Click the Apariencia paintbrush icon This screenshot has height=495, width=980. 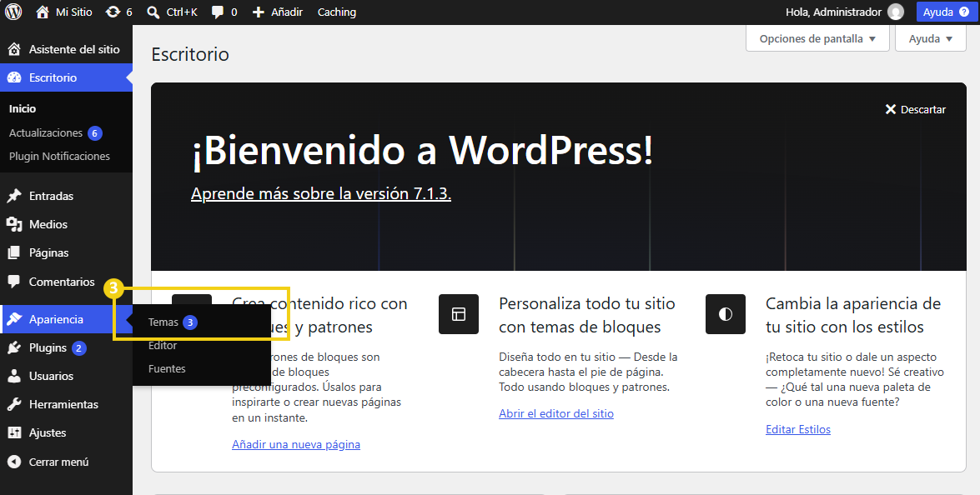pyautogui.click(x=13, y=319)
